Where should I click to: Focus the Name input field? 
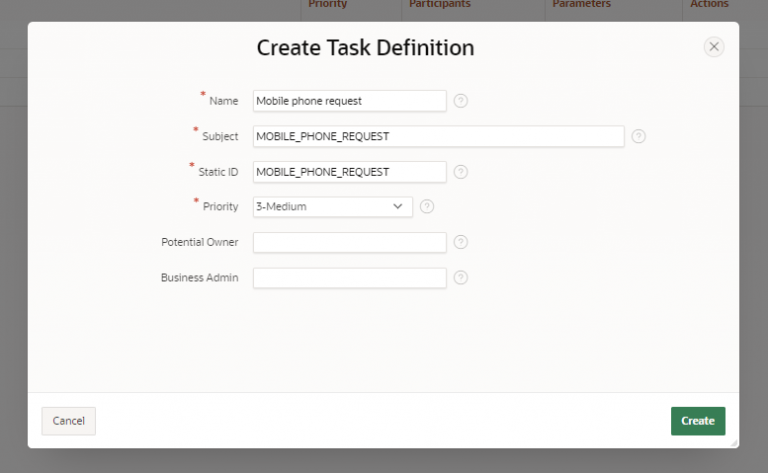tap(350, 101)
